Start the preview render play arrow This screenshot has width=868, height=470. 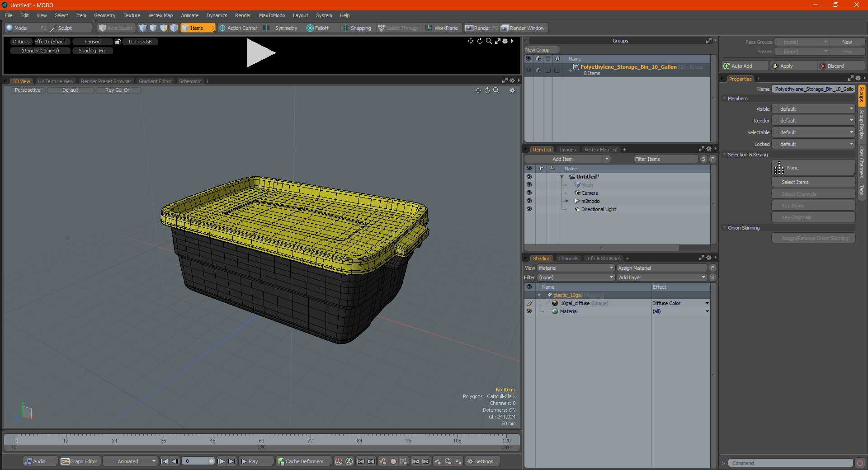pyautogui.click(x=261, y=53)
